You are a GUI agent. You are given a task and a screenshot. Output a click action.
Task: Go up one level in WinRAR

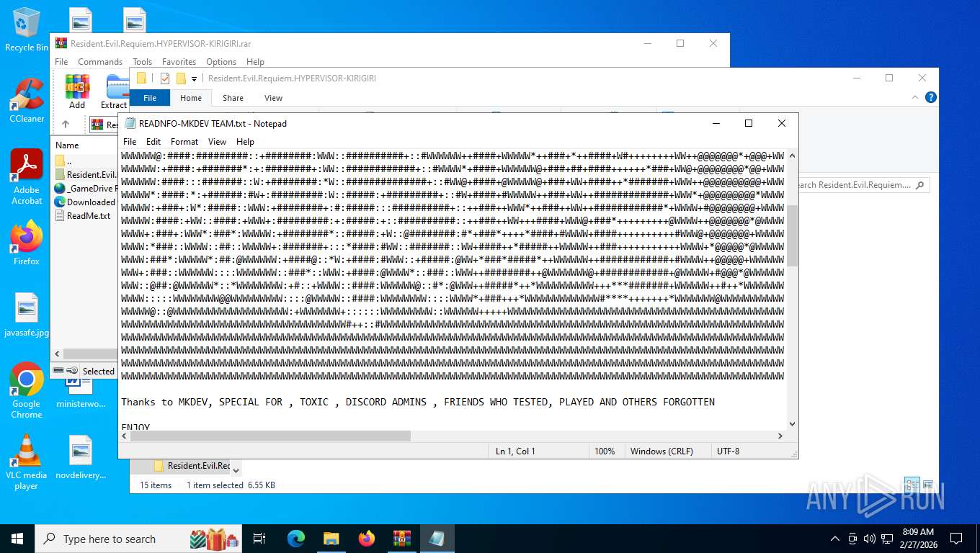tap(65, 124)
